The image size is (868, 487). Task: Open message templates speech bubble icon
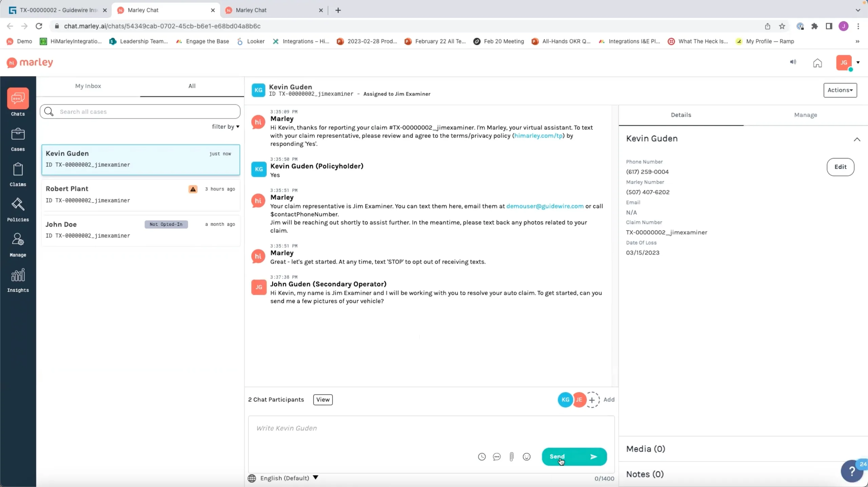[x=497, y=457]
